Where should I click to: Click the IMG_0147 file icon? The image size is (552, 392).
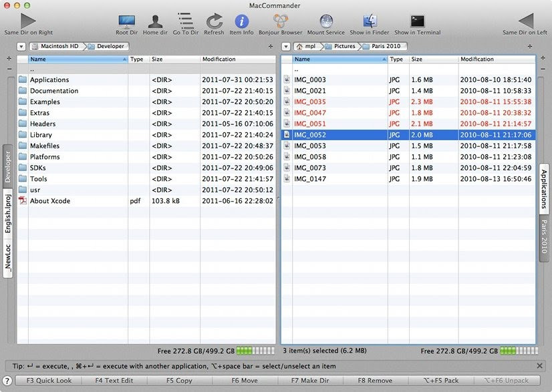(287, 179)
